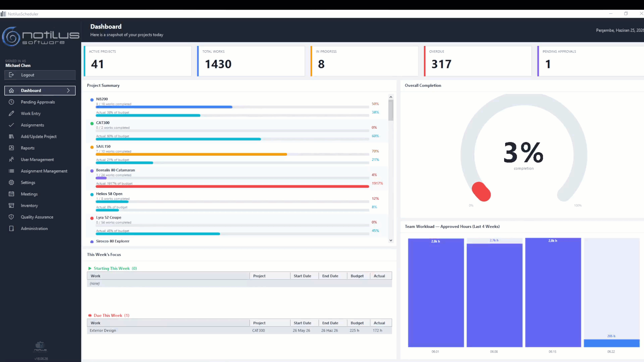Click the Reports chart icon
This screenshot has height=362, width=644.
point(11,148)
